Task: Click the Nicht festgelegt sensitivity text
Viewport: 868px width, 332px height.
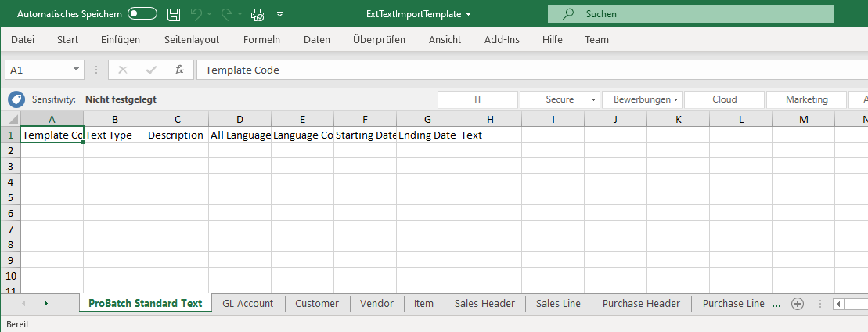Action: (121, 99)
